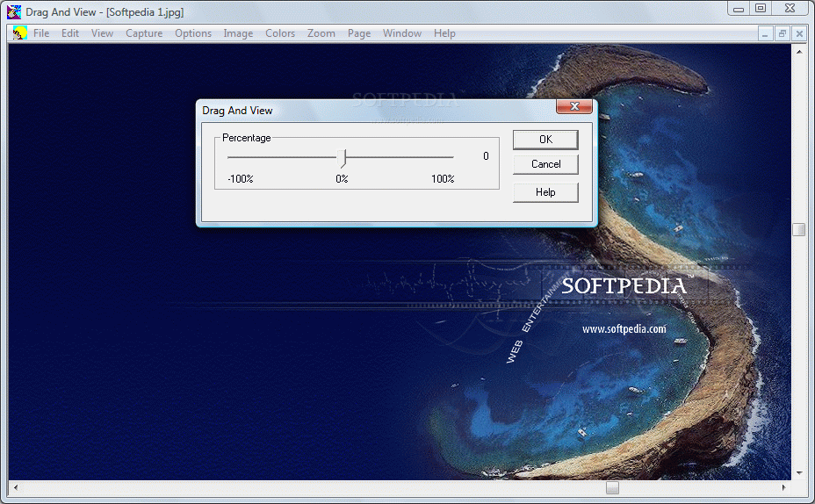This screenshot has width=815, height=504.
Task: Open the Colors menu
Action: pyautogui.click(x=280, y=33)
